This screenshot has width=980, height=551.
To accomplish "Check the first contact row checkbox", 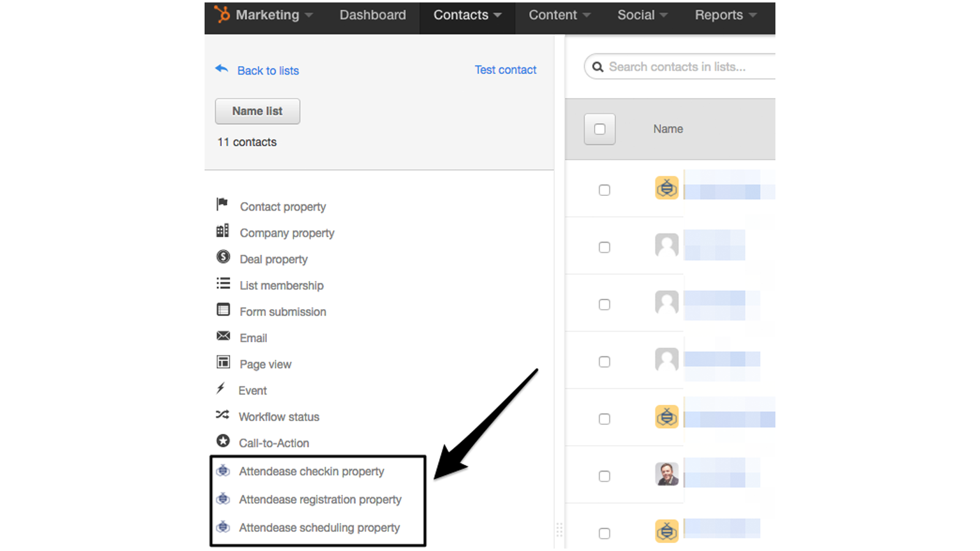I will (x=605, y=190).
